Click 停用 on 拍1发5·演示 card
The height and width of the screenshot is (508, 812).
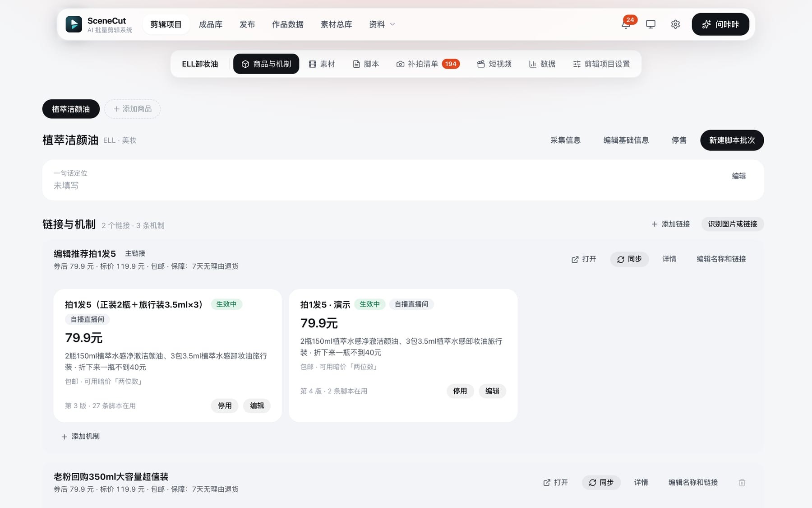[460, 391]
